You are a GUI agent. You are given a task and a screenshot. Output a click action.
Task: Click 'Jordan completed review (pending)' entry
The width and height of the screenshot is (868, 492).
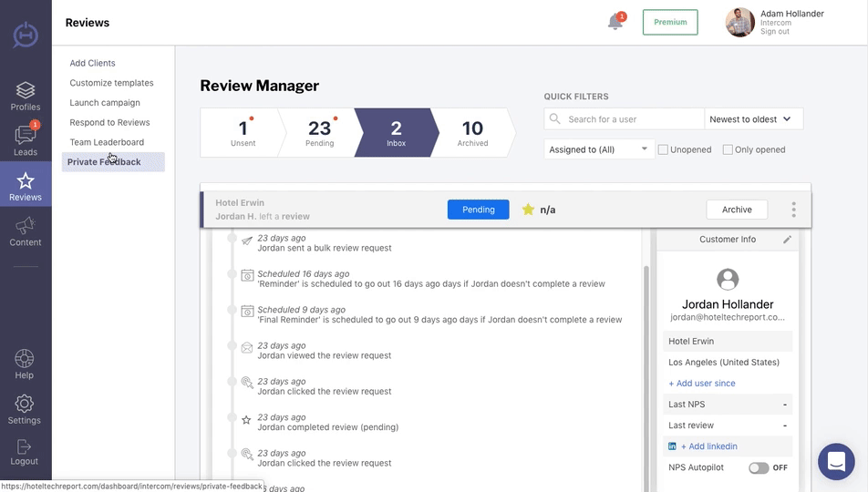click(327, 427)
